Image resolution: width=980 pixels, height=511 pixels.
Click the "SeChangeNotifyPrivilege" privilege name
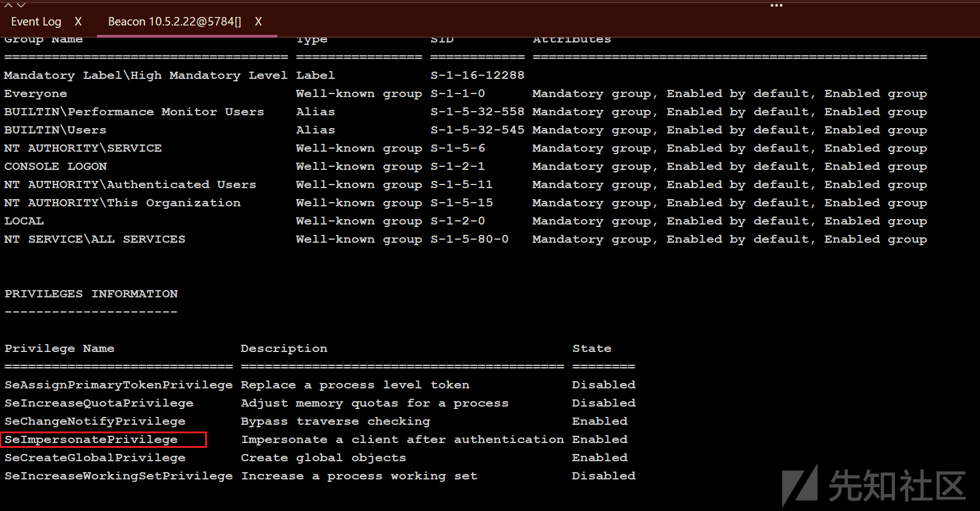[95, 421]
